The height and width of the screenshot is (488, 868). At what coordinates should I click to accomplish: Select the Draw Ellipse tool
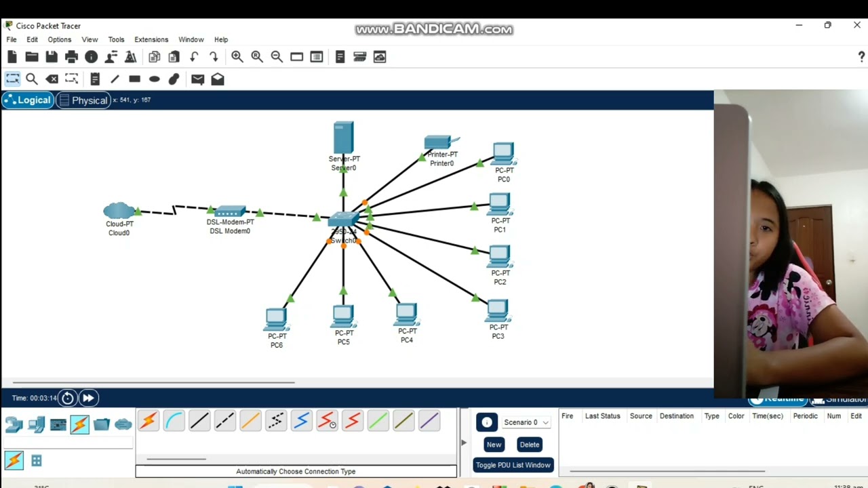click(155, 79)
